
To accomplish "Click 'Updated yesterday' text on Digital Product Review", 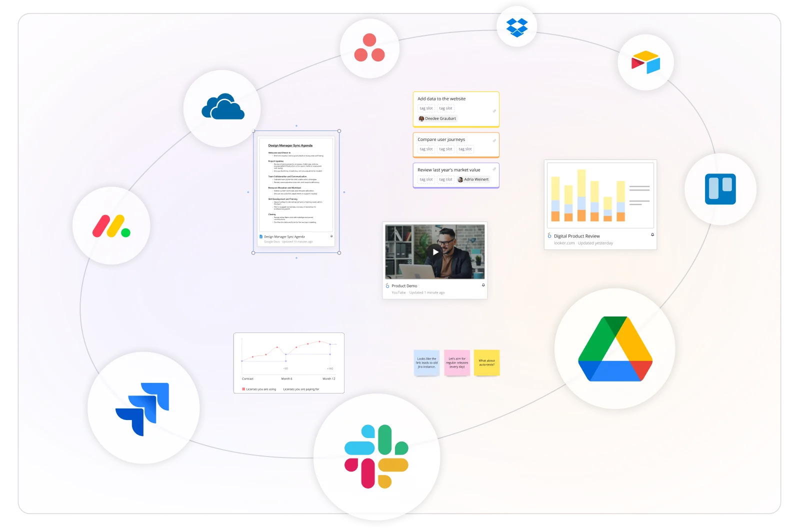I will (595, 243).
